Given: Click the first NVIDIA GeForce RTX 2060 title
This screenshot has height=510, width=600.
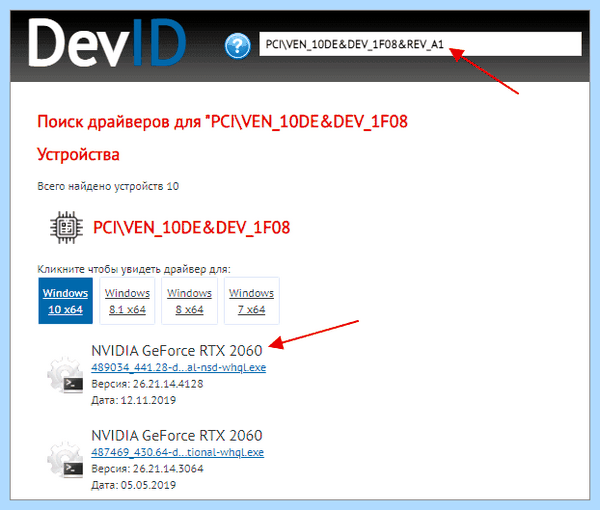Looking at the screenshot, I should 177,350.
